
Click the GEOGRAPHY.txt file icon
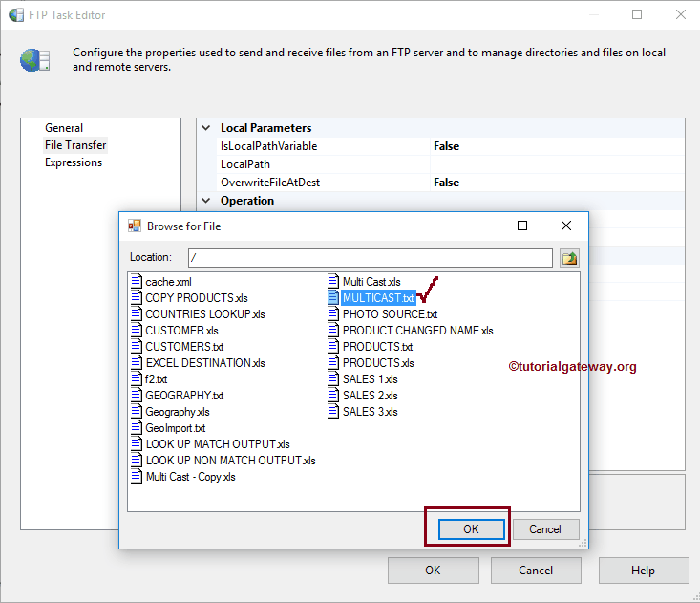pyautogui.click(x=137, y=395)
